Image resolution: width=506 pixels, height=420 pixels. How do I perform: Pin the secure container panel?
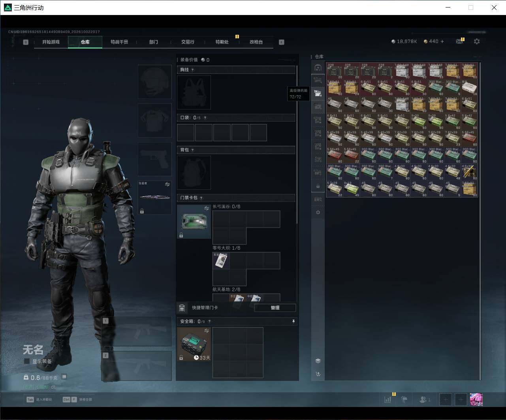(x=293, y=322)
